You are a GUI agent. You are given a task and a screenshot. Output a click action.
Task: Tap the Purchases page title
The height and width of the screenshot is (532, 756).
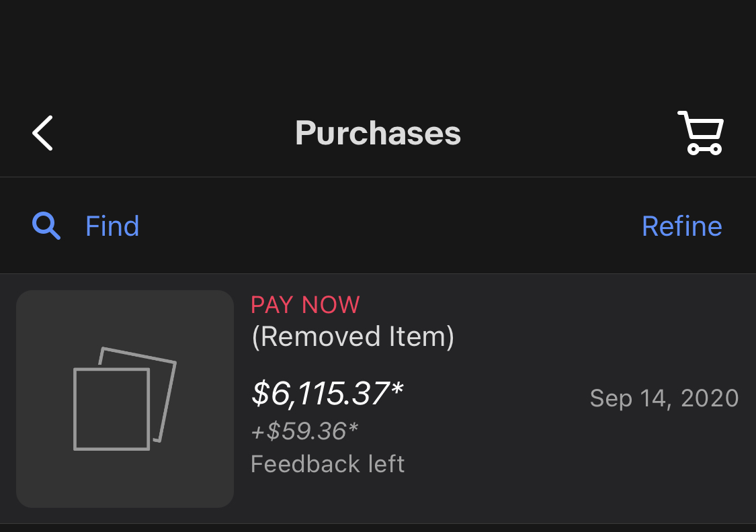(378, 133)
